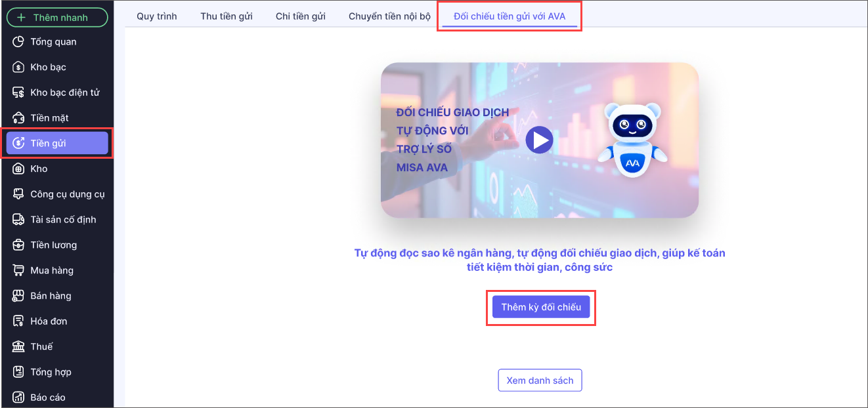The image size is (868, 408).
Task: Click the Hóa đơn invoice icon
Action: coord(18,321)
